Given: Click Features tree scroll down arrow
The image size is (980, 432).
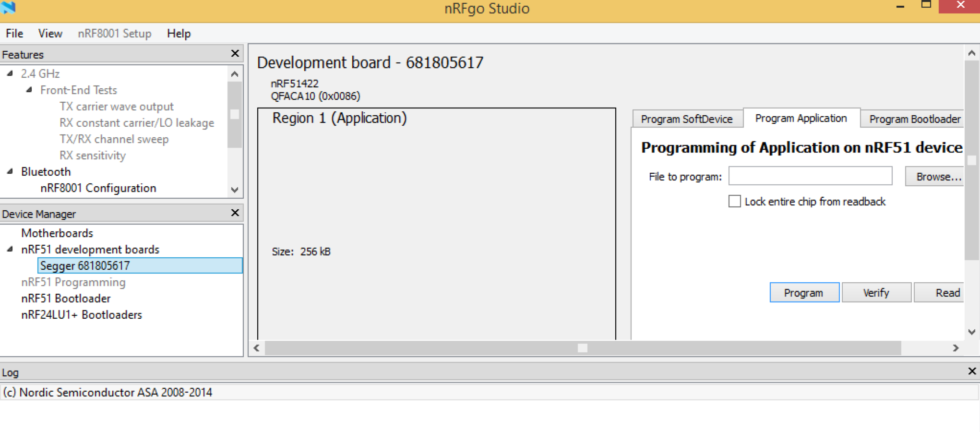Looking at the screenshot, I should tap(235, 190).
